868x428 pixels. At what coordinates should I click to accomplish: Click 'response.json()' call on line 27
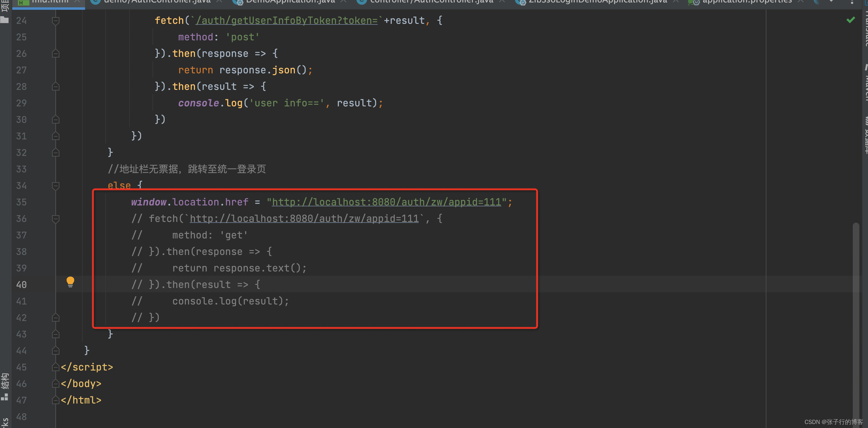click(263, 70)
